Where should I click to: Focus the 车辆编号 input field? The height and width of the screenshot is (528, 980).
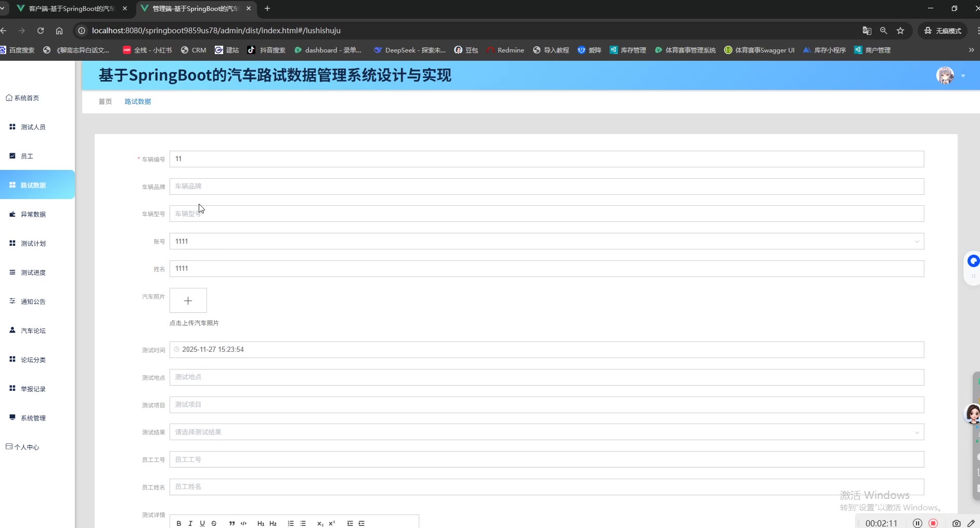(x=547, y=159)
